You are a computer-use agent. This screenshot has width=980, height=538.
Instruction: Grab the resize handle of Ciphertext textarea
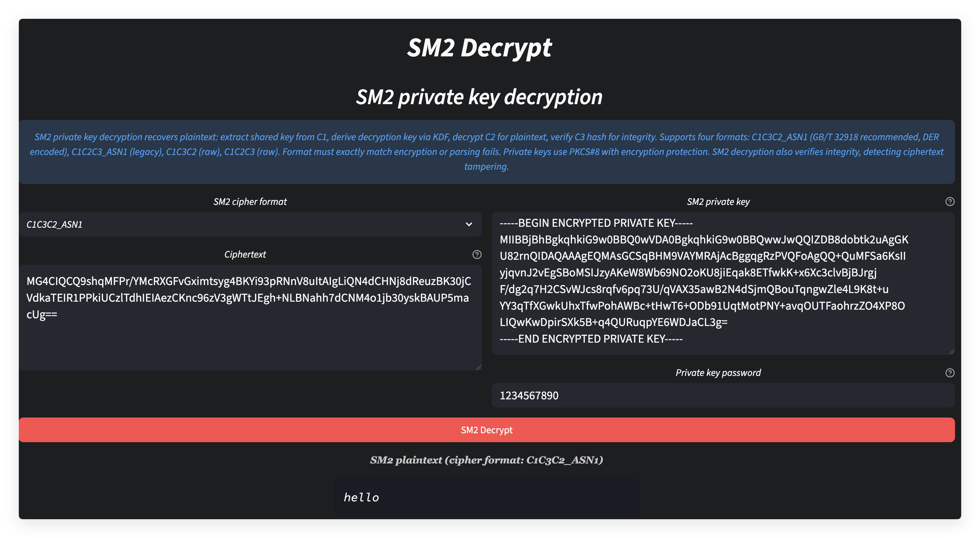(x=478, y=367)
